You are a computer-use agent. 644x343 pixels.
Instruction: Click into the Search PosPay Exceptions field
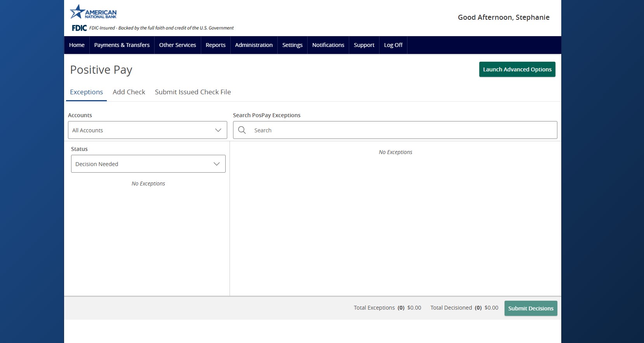click(x=400, y=130)
